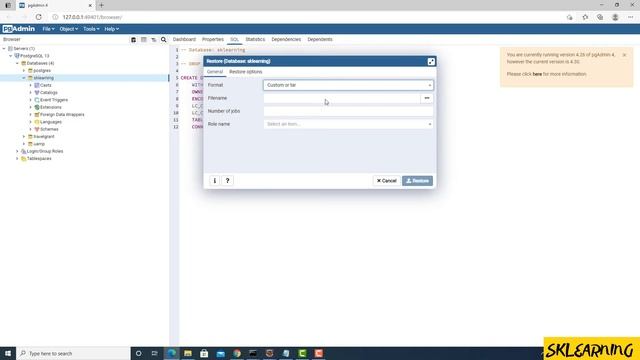Collapse the Servers (1) tree node
Viewport: 640px width, 360px height.
coord(4,49)
